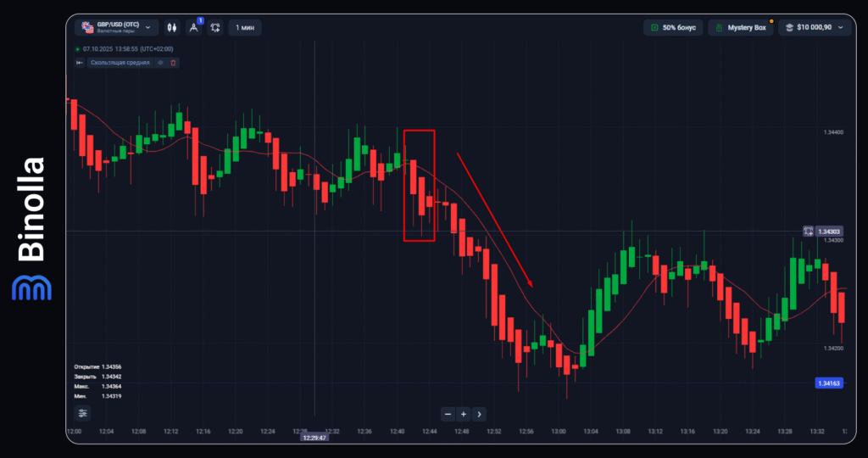868x458 pixels.
Task: Click the 1.34163 current price label
Action: (829, 383)
